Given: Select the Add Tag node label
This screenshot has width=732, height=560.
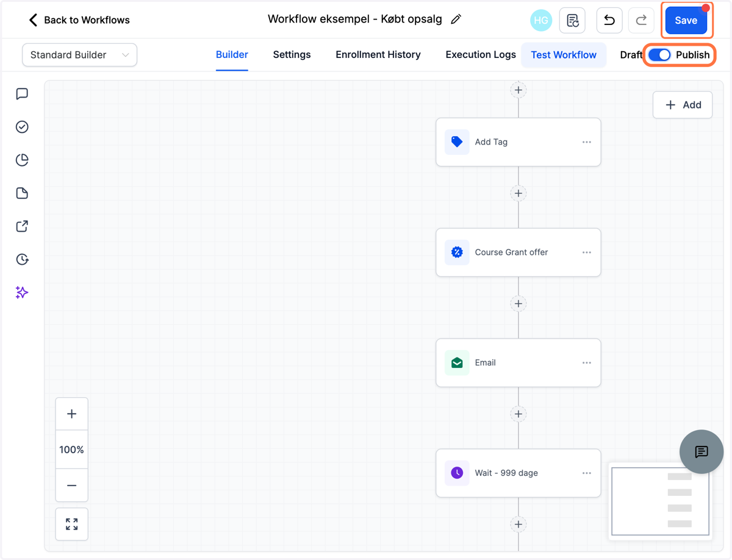Looking at the screenshot, I should coord(491,142).
